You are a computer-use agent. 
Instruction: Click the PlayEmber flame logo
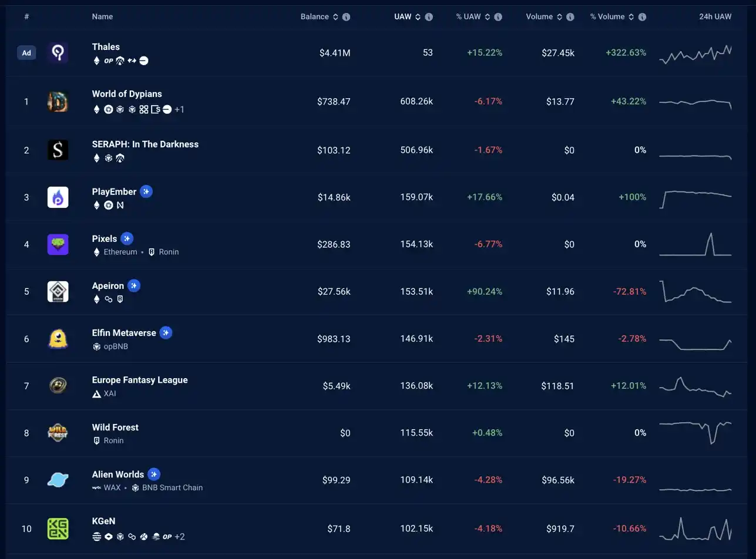coord(58,197)
